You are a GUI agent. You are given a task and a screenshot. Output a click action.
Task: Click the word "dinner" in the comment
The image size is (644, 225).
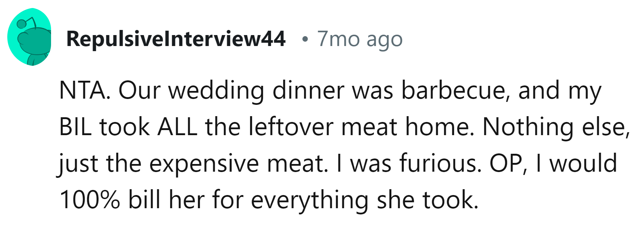(308, 91)
